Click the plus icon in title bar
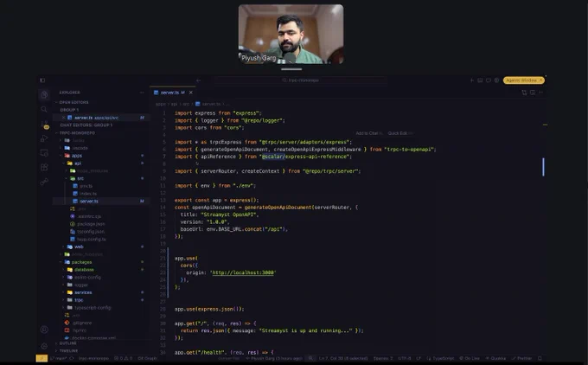588x365 pixels. 472,80
